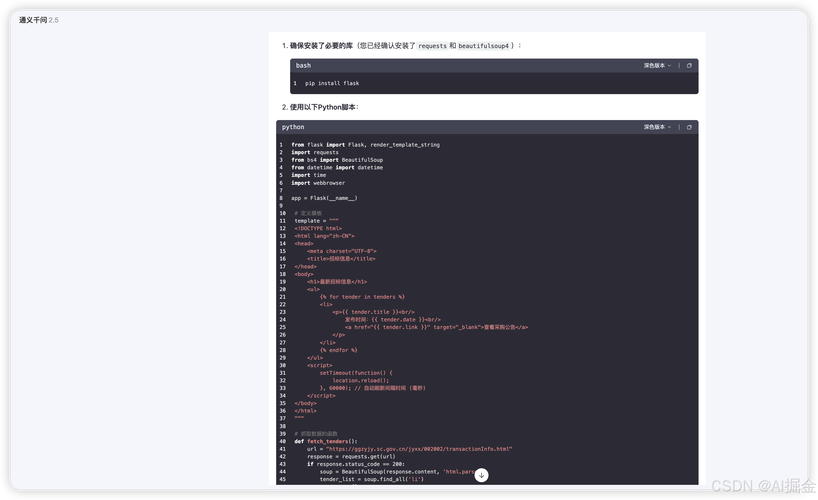Screen dimensions: 818x500
Task: Click the '}, 60000);' code line
Action: (372, 388)
